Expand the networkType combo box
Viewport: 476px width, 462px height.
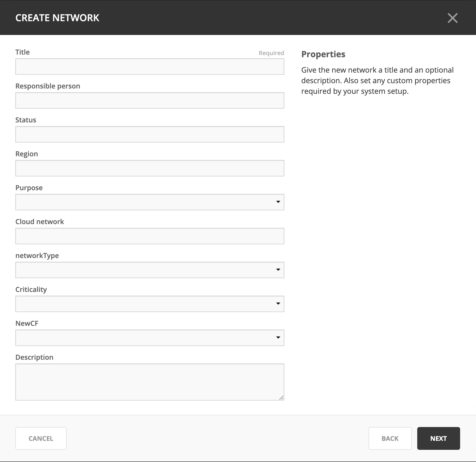[150, 270]
